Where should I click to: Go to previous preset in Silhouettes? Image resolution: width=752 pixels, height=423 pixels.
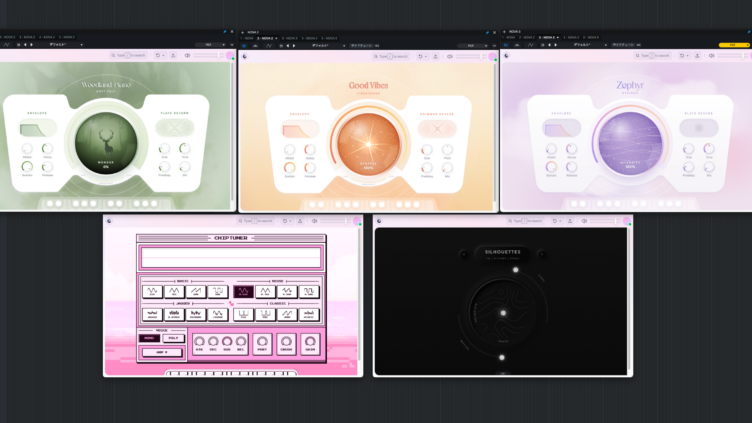pyautogui.click(x=464, y=254)
